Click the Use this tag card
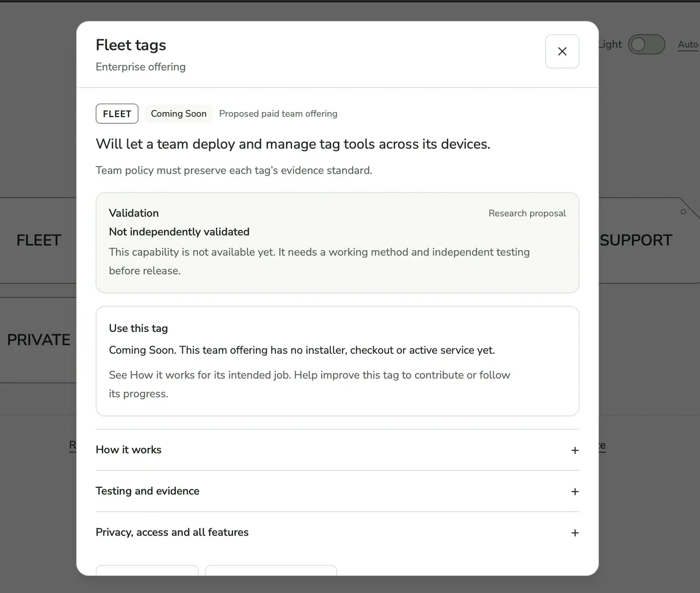 pos(337,361)
